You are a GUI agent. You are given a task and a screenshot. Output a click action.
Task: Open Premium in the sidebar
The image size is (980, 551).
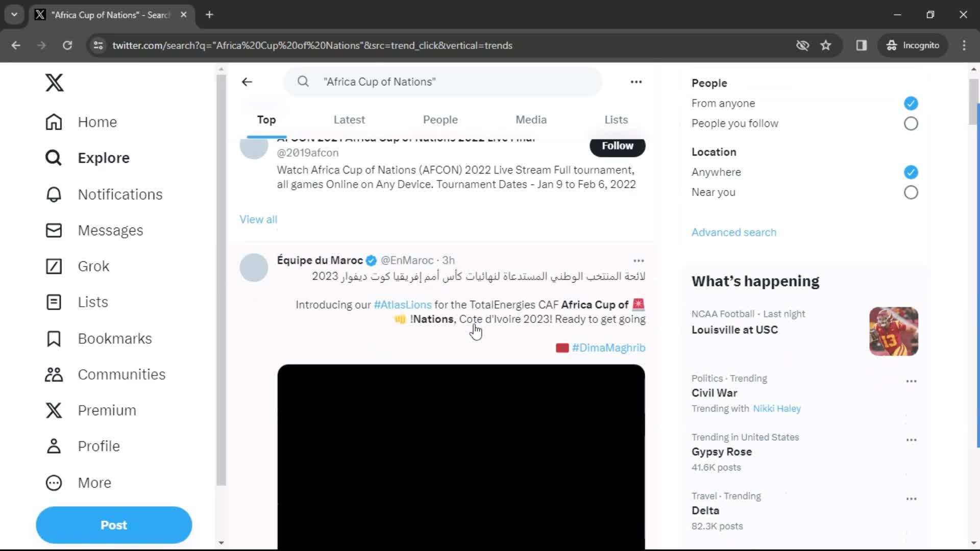point(90,410)
